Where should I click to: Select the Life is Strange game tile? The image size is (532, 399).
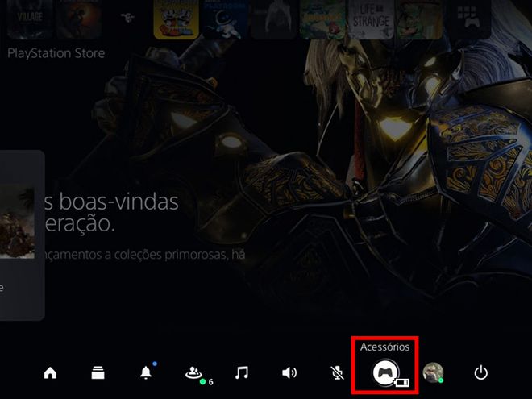(371, 19)
